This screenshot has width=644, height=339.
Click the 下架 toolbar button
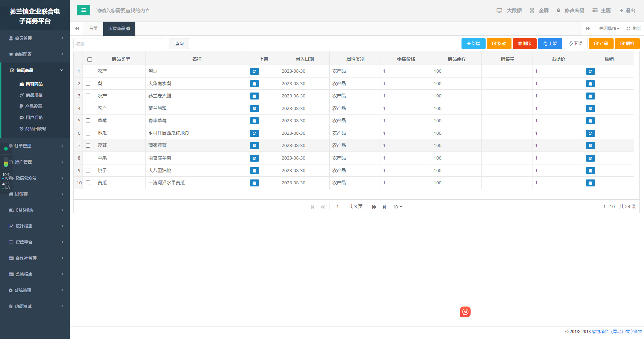[575, 44]
